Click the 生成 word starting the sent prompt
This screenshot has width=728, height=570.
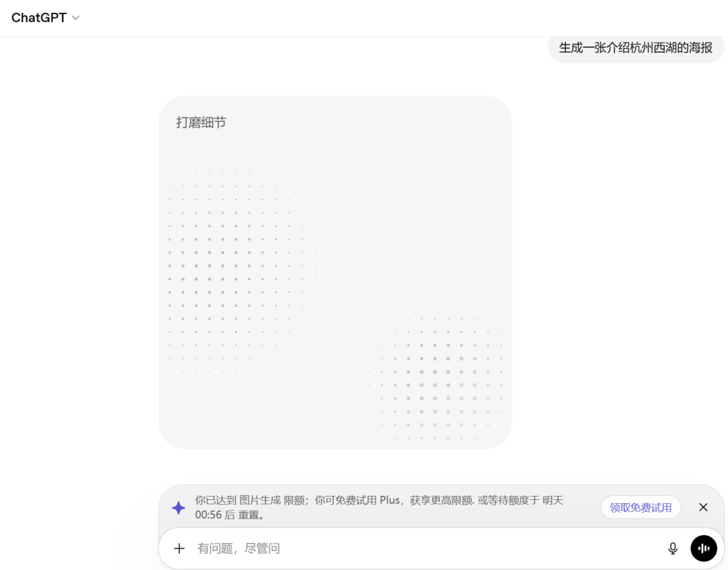[571, 48]
